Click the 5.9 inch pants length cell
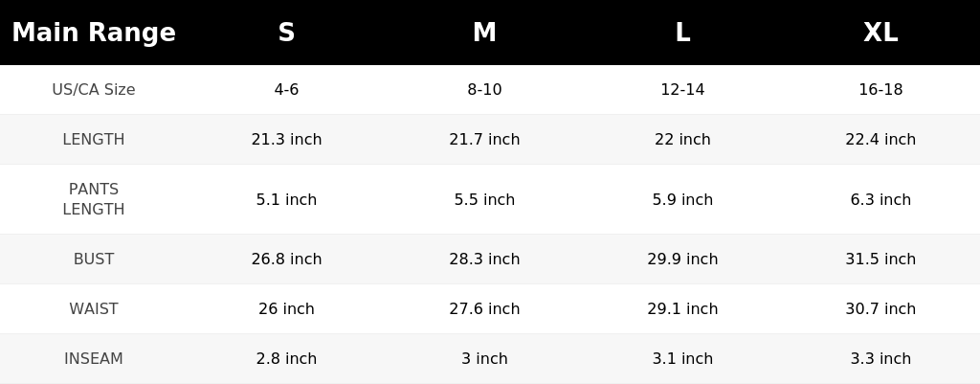980x384 pixels. 682,199
